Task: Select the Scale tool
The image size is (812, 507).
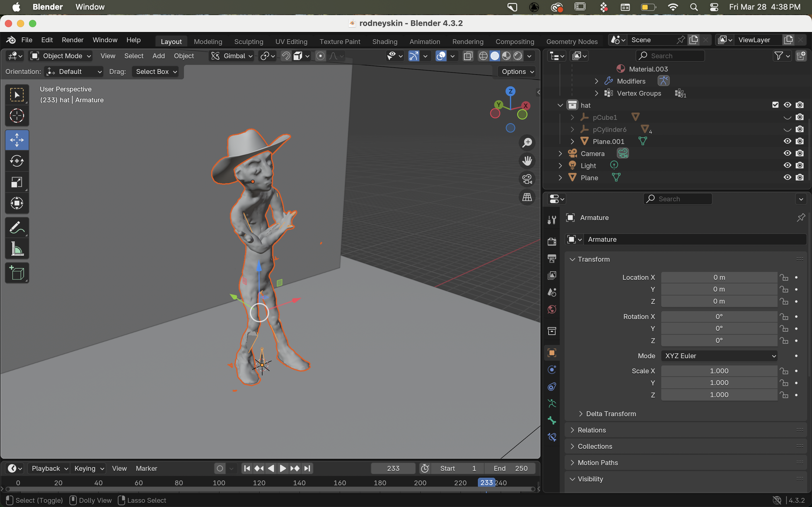Action: point(17,182)
